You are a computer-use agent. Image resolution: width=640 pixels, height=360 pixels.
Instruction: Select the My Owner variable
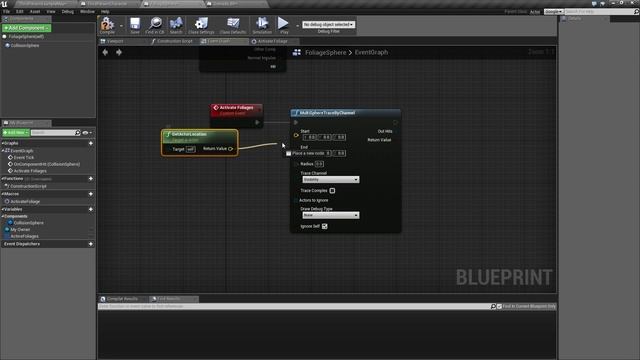pyautogui.click(x=20, y=230)
